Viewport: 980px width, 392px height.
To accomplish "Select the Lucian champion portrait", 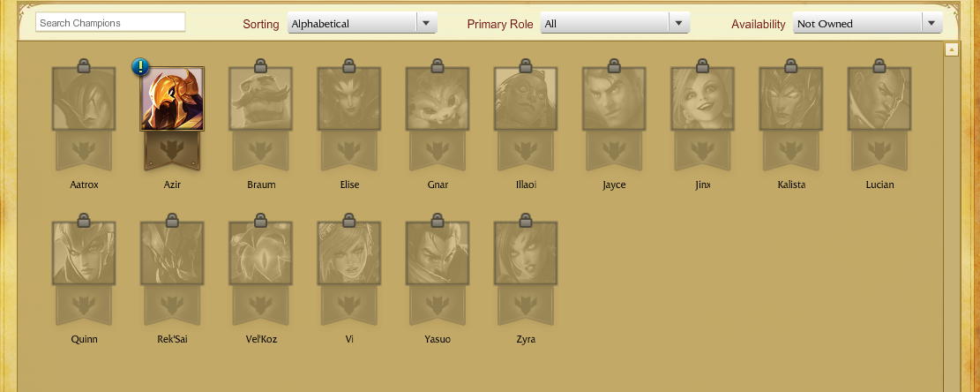I will [879, 99].
